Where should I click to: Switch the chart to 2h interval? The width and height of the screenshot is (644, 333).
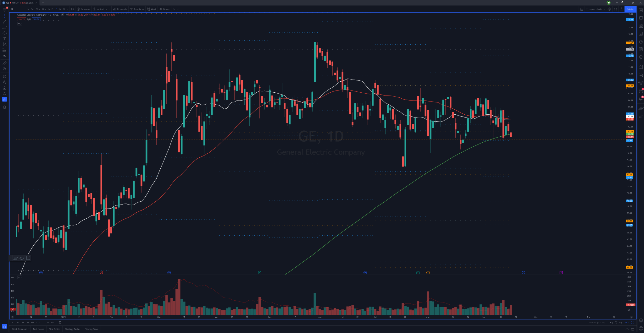[53, 9]
